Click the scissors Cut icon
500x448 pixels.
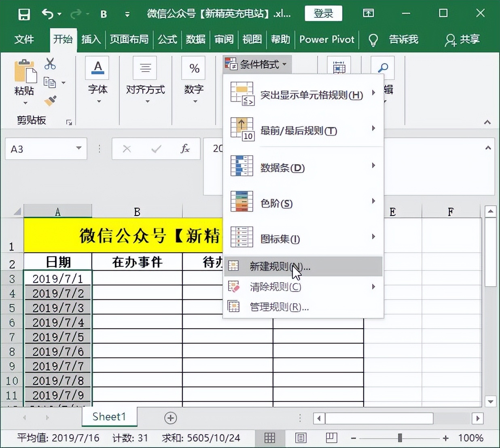tap(50, 63)
